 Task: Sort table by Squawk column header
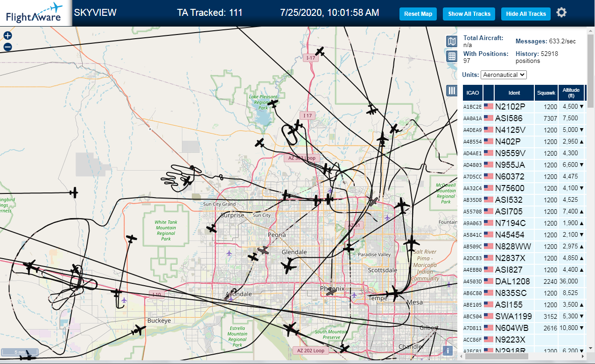[x=546, y=93]
